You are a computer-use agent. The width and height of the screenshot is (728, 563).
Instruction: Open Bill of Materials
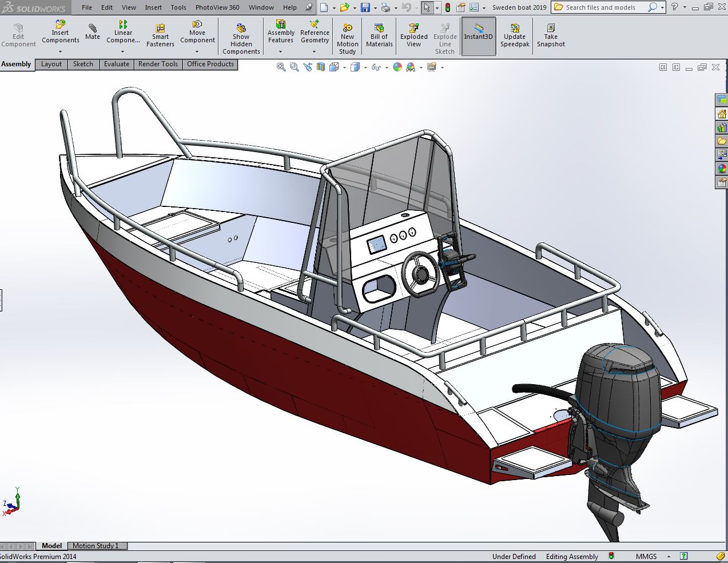coord(379,35)
